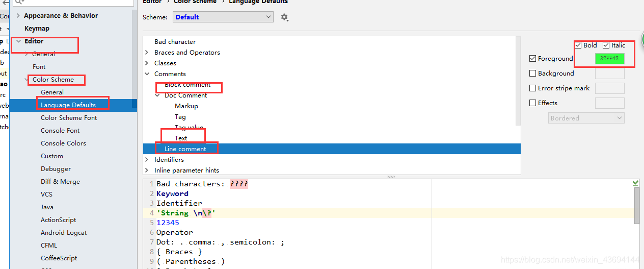Select Debugger color scheme page
The width and height of the screenshot is (644, 269).
[x=56, y=169]
